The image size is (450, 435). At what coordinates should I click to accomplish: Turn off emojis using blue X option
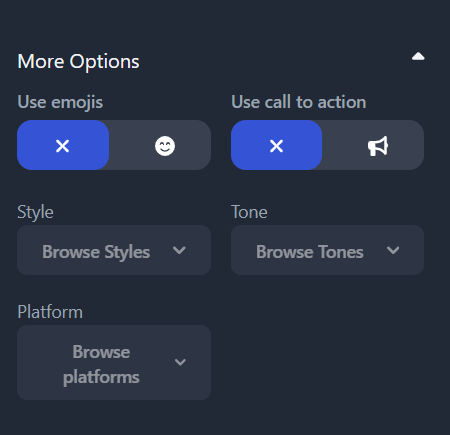point(63,145)
